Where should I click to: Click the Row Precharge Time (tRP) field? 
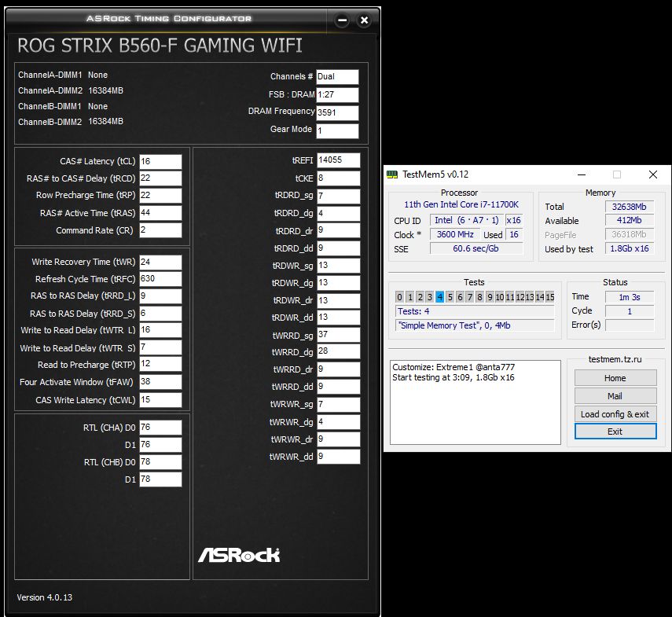point(160,196)
